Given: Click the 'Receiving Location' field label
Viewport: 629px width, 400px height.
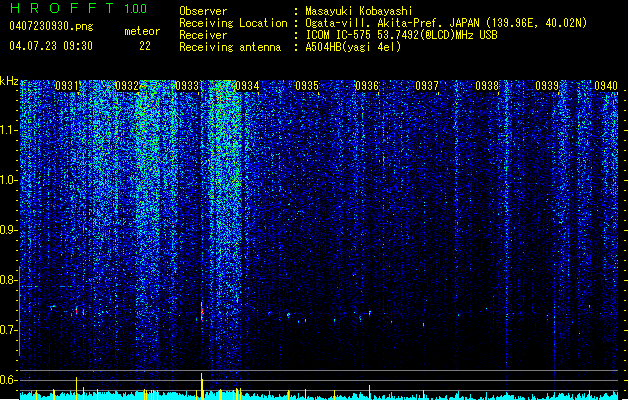Looking at the screenshot, I should pos(233,23).
